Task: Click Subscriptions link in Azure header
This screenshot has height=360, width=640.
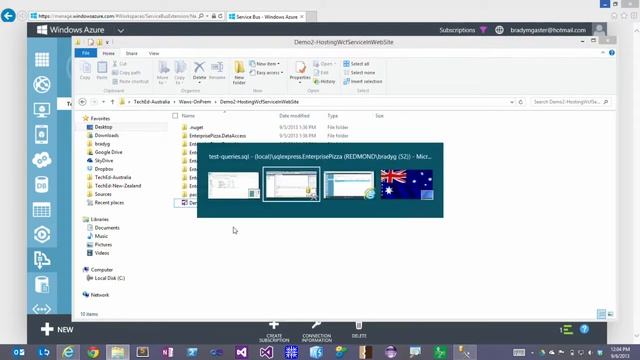Action: pos(457,30)
